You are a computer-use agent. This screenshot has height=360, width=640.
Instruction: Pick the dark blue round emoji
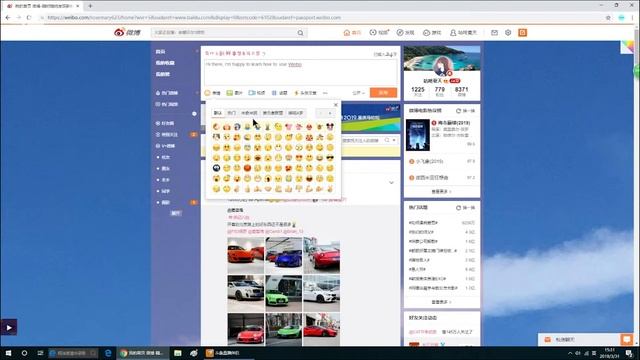coord(216,168)
